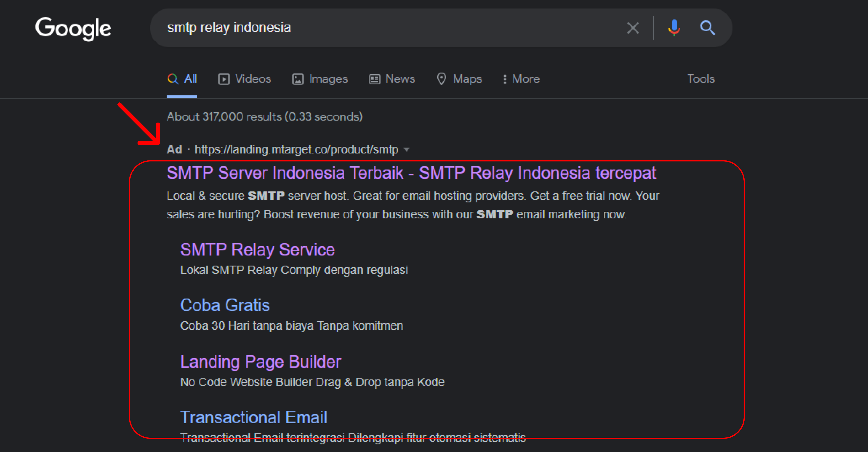Click the News newspaper icon

(x=374, y=79)
